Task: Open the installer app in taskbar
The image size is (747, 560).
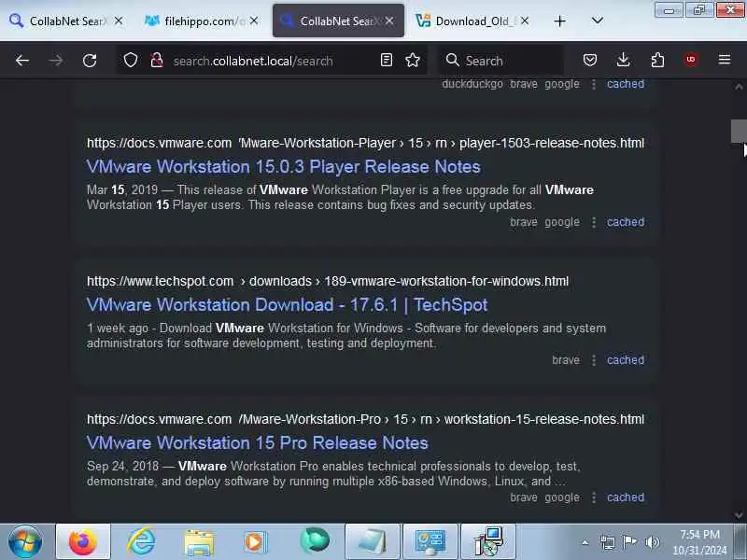Action: [x=488, y=541]
